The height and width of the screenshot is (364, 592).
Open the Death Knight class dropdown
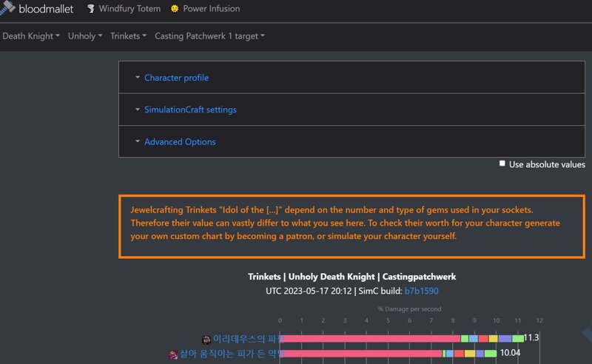tap(31, 36)
